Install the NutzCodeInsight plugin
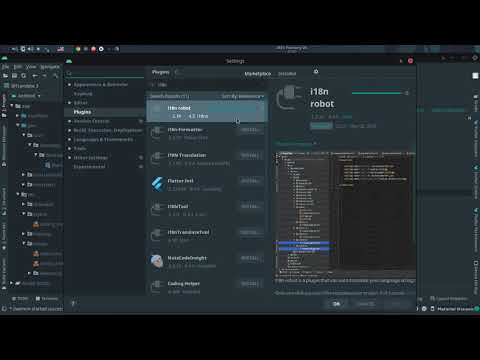Image resolution: width=480 pixels, height=360 pixels. click(250, 258)
